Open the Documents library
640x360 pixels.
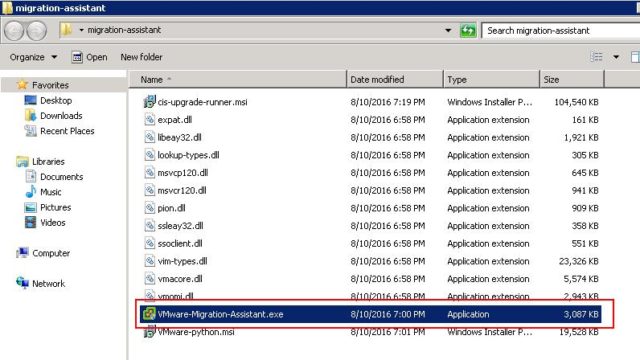click(x=62, y=177)
